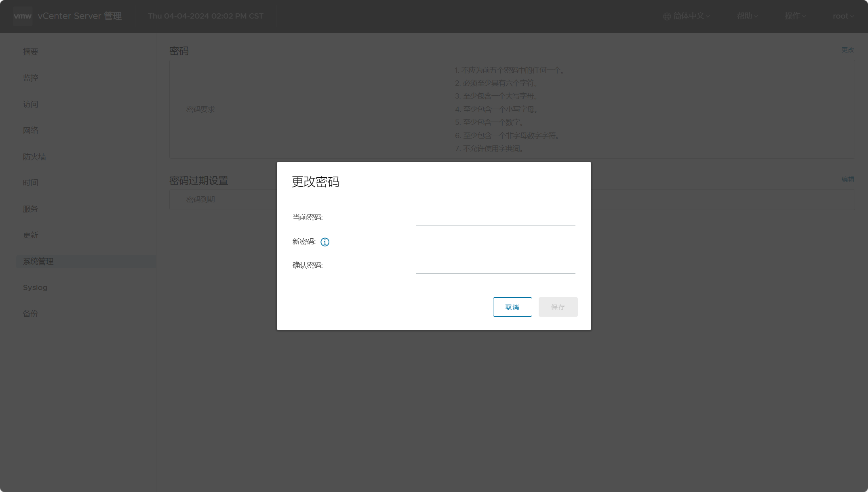Viewport: 868px width, 492px height.
Task: Go to 防火墙 firewall settings
Action: coord(34,157)
